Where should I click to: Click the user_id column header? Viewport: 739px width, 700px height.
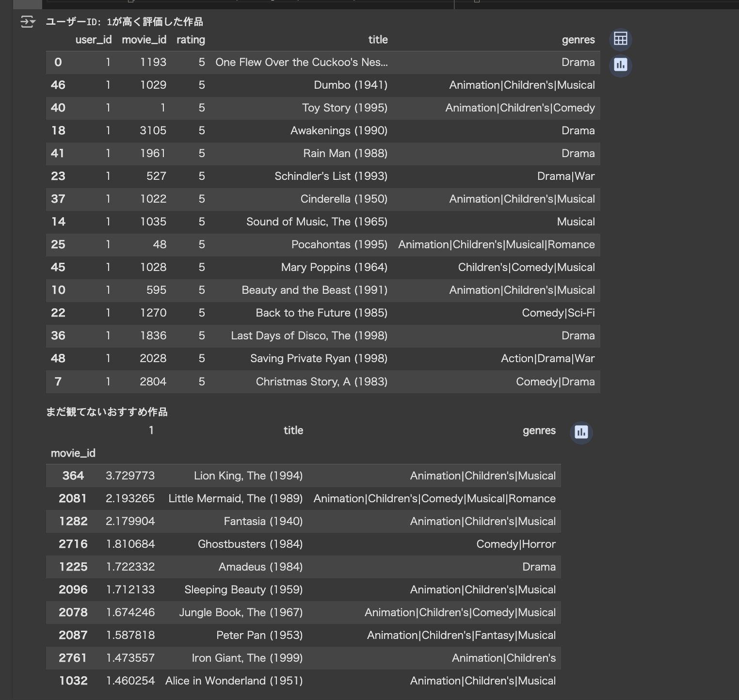[94, 40]
